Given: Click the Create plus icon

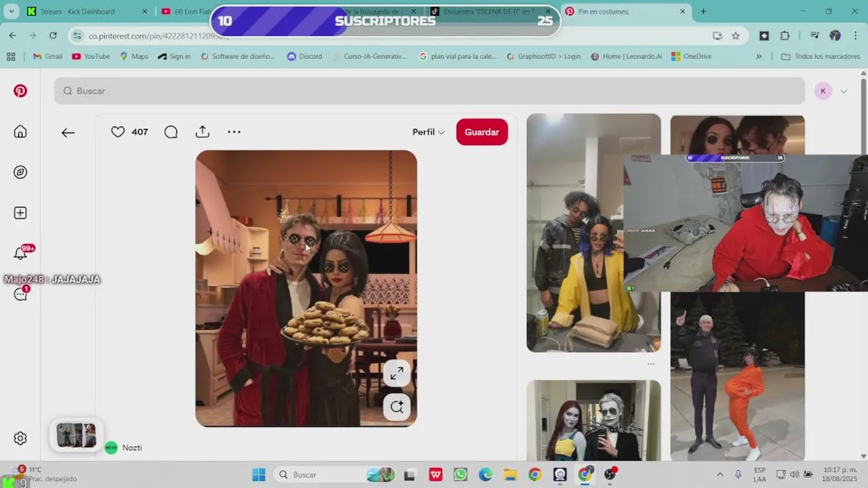Looking at the screenshot, I should pyautogui.click(x=20, y=213).
